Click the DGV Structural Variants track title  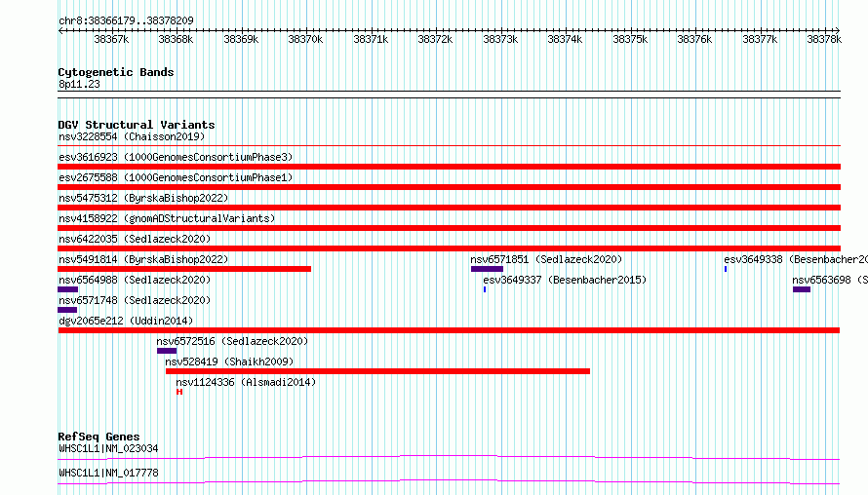137,125
